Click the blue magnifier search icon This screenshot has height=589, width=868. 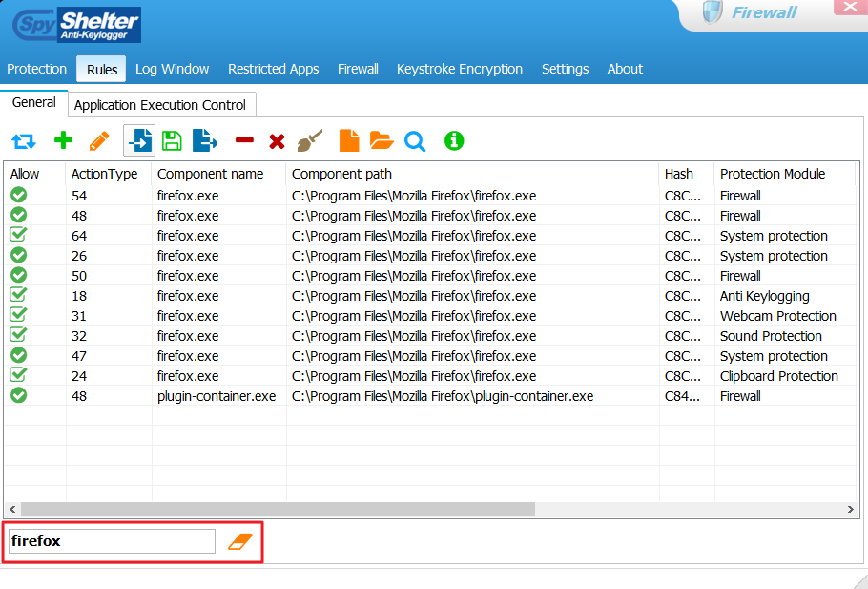click(x=415, y=141)
